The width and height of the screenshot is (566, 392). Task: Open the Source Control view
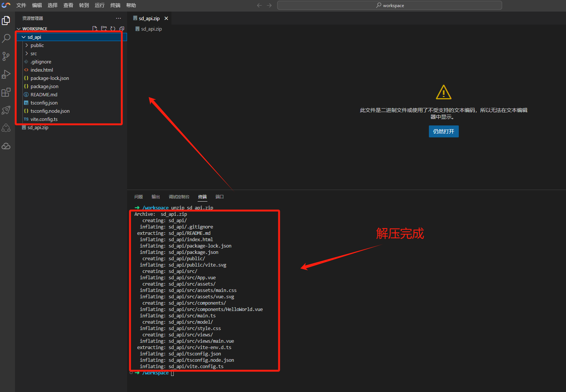coord(6,56)
